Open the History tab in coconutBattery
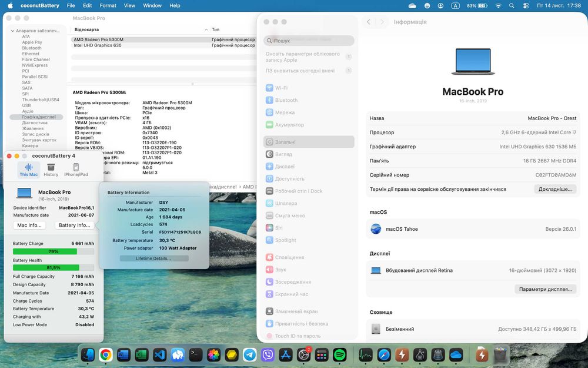The width and height of the screenshot is (588, 368). [51, 170]
